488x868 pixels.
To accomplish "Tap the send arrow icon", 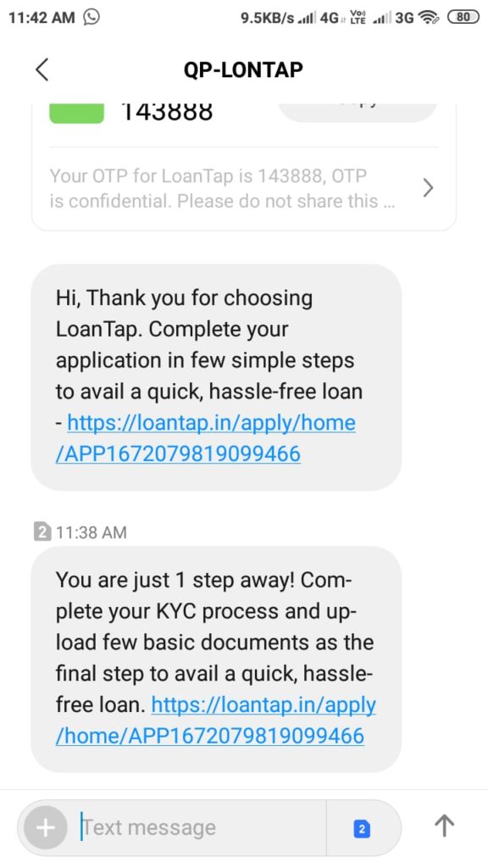I will point(444,827).
